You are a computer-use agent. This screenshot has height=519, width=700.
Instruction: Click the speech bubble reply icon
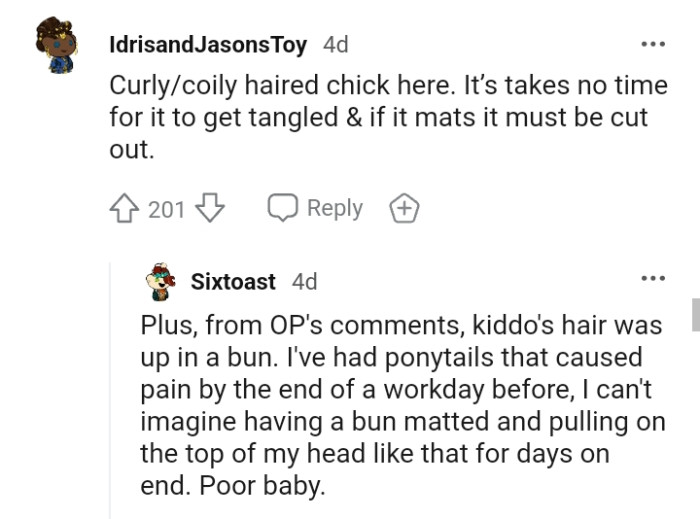tap(282, 209)
